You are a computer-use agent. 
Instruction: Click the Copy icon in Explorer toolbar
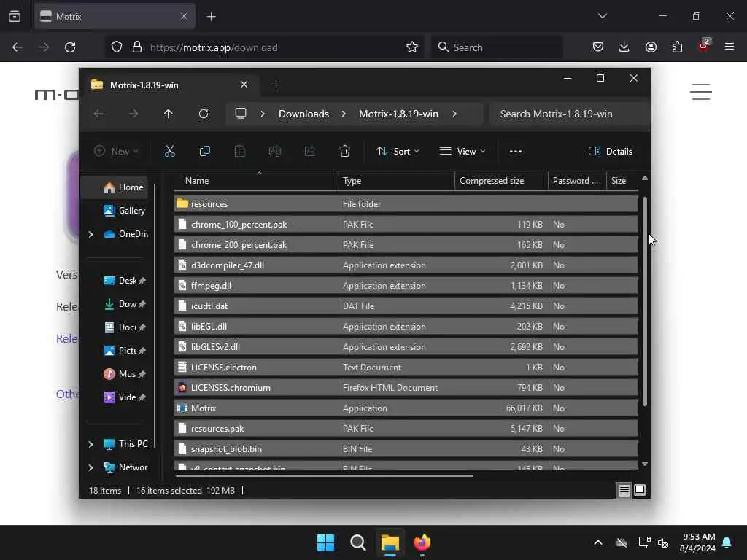[205, 152]
